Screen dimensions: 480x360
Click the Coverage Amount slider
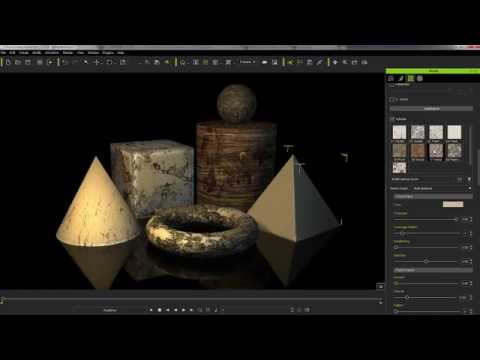427,233
